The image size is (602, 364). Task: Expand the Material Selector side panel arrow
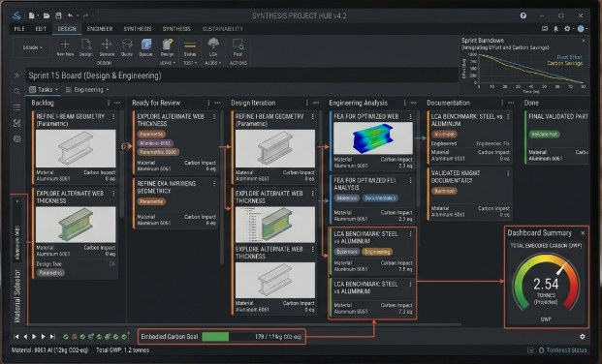[16, 201]
